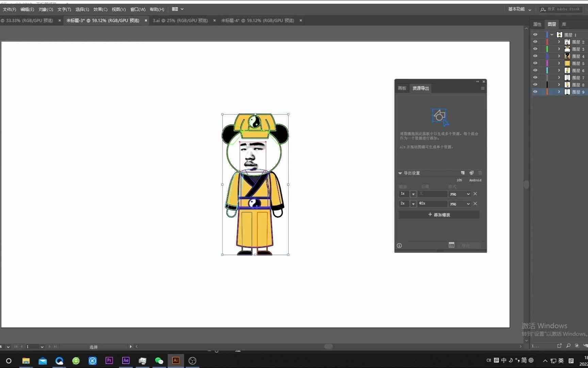Switch to the 未标题-4* document tab

(258, 20)
